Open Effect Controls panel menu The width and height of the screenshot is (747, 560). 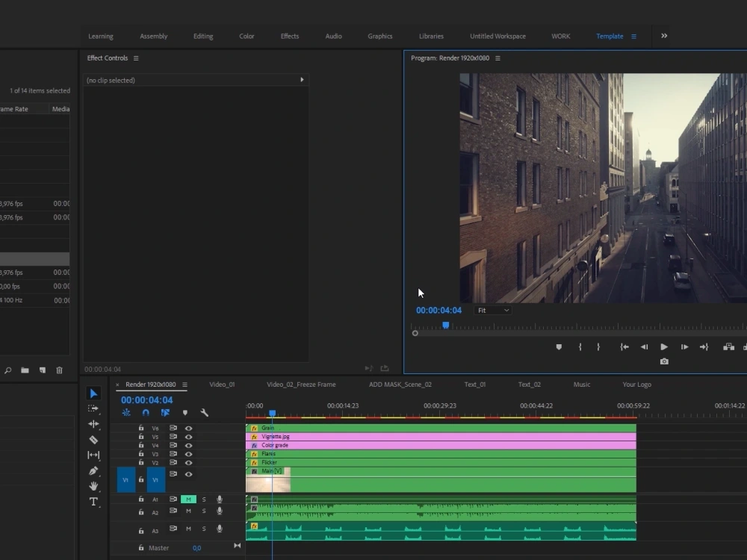coord(136,58)
